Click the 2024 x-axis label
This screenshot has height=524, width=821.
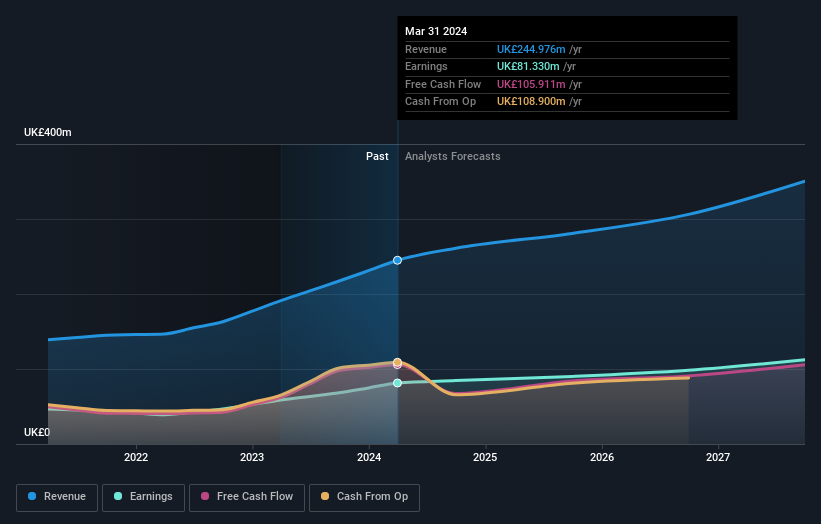click(x=369, y=458)
